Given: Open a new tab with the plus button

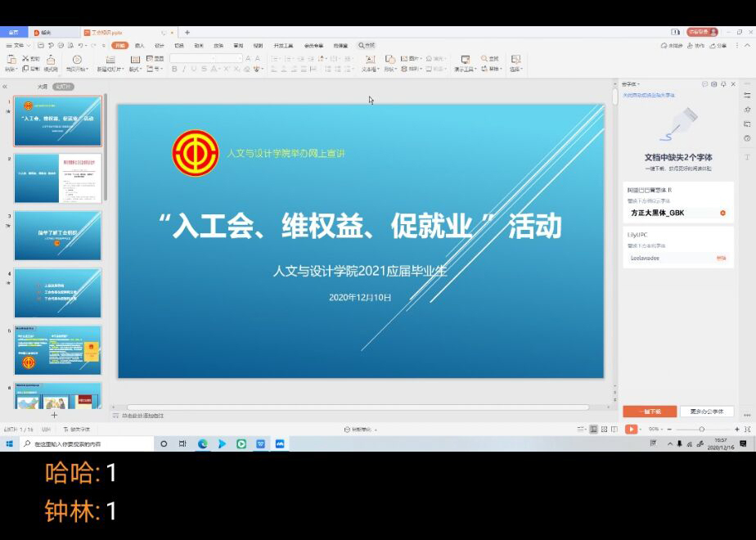Looking at the screenshot, I should coord(187,32).
